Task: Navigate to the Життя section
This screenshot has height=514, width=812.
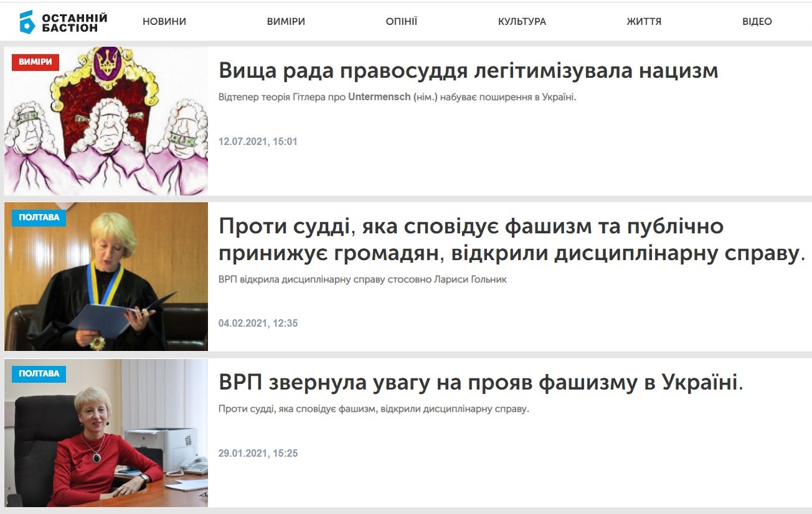Action: (644, 22)
